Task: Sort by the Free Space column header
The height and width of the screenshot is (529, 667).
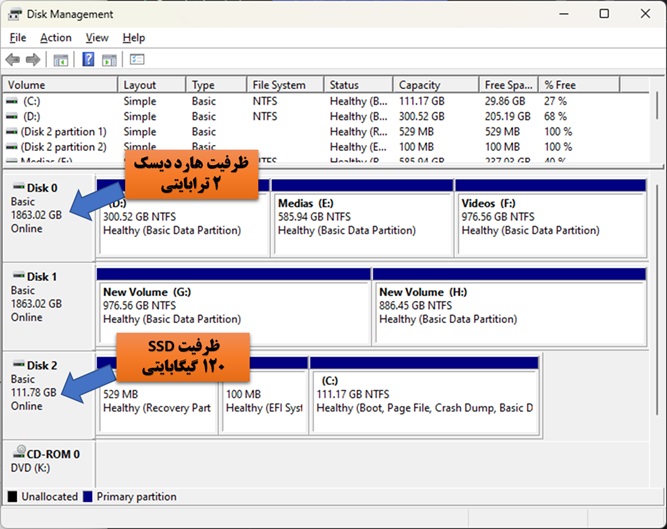Action: point(509,85)
